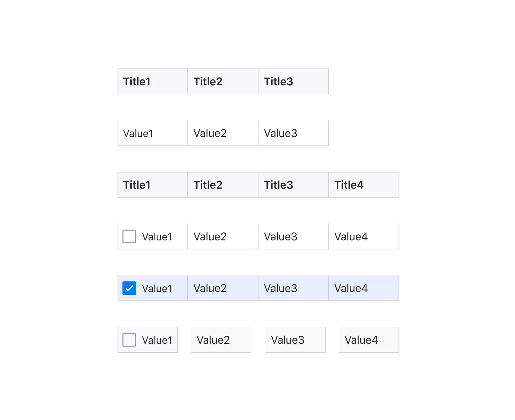Click Title1 header in the four-column table

point(153,185)
